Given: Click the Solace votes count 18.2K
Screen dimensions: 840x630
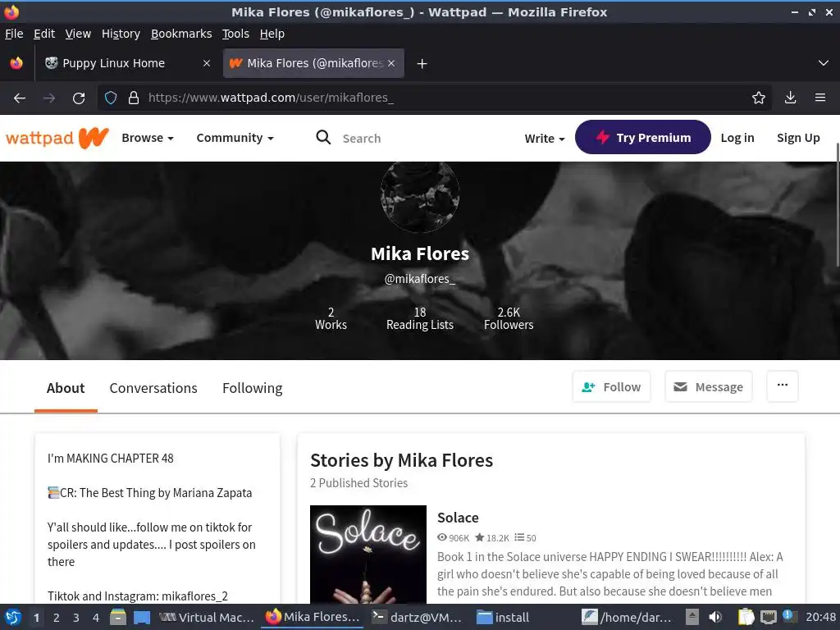Looking at the screenshot, I should tap(492, 538).
